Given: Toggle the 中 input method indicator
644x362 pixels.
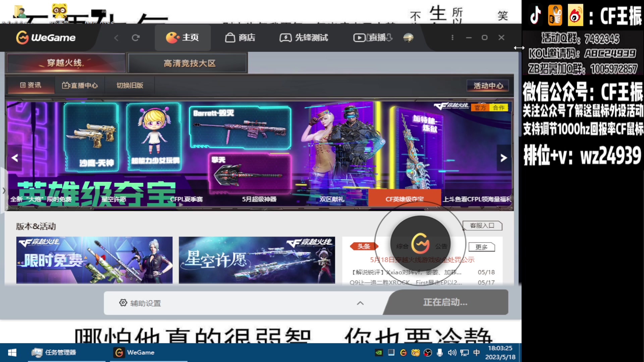Looking at the screenshot, I should [476, 353].
